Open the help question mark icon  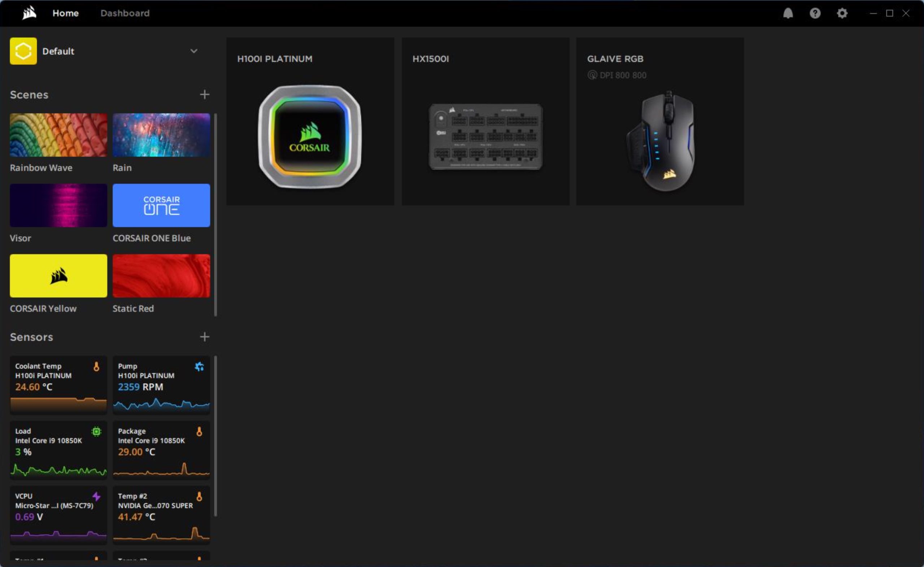815,13
